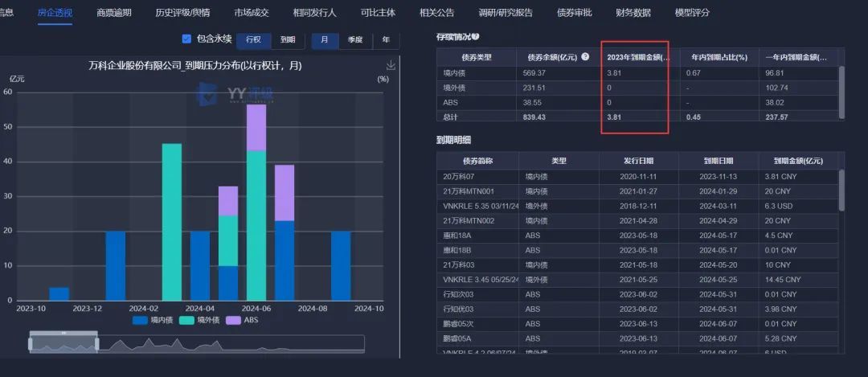Click the selected window of the range slider
Image resolution: width=868 pixels, height=377 pixels.
coord(63,344)
